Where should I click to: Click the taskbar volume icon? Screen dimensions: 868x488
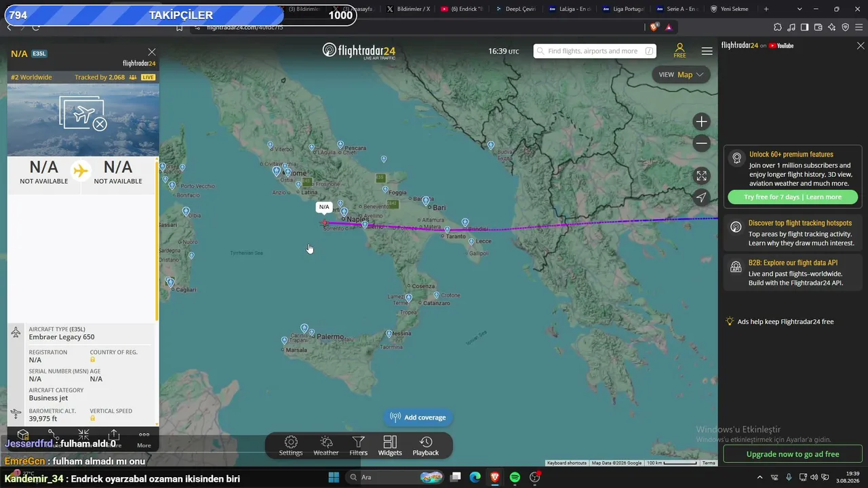pyautogui.click(x=814, y=477)
